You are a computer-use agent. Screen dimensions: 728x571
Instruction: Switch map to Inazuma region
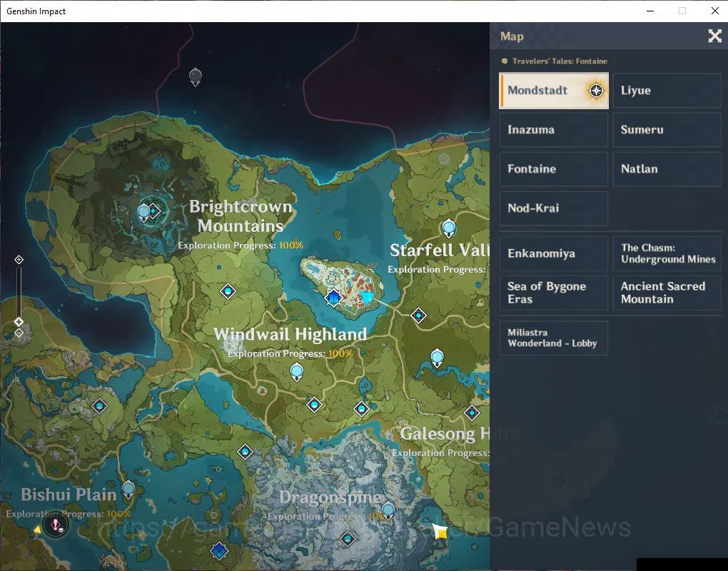pos(553,130)
